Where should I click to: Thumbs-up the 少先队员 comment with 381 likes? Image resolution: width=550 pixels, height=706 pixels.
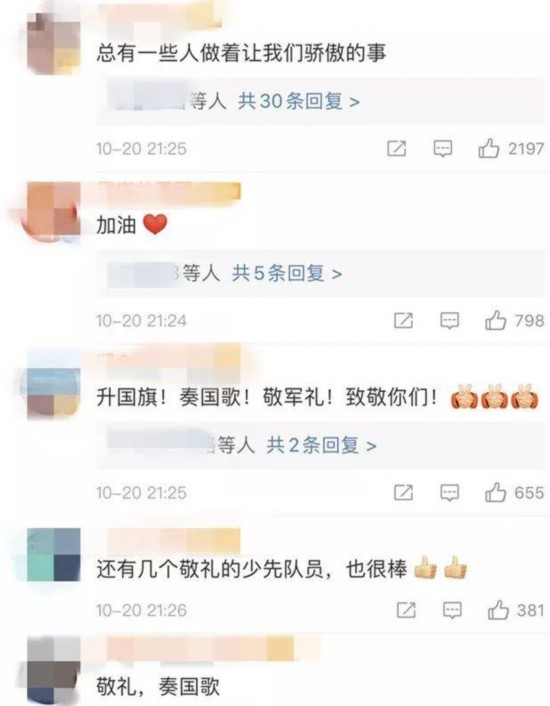tap(498, 610)
